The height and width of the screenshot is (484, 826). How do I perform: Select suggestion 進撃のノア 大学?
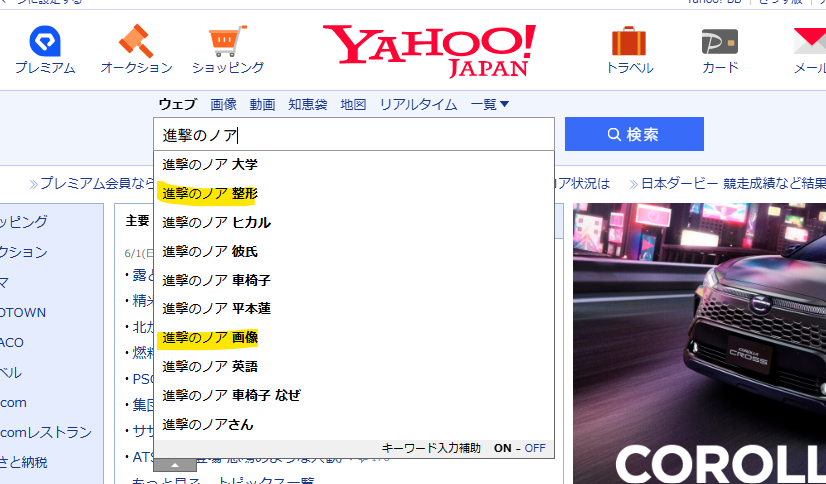(x=354, y=164)
